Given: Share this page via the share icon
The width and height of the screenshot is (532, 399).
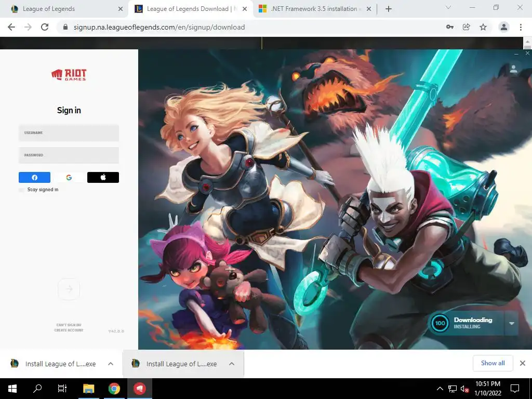Looking at the screenshot, I should click(467, 27).
